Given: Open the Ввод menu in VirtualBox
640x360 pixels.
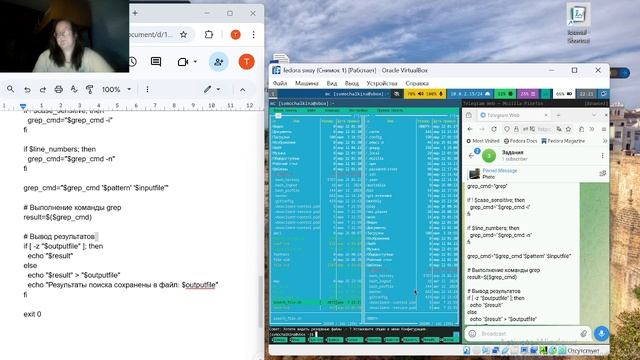Looking at the screenshot, I should tap(351, 83).
